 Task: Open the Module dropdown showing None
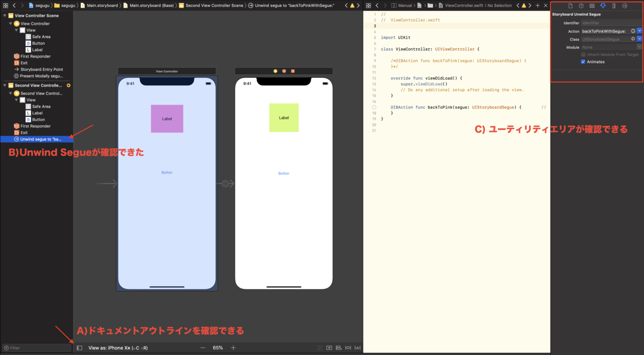click(639, 47)
